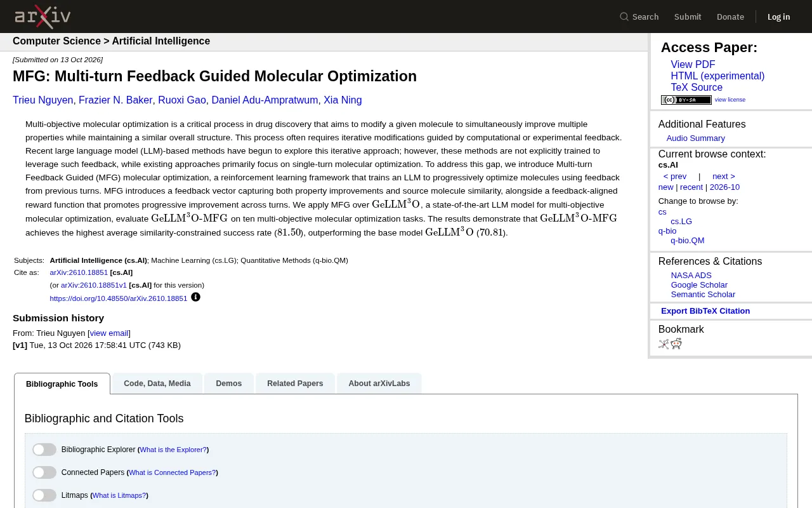812x508 pixels.
Task: Open the Donate link
Action: (x=730, y=17)
